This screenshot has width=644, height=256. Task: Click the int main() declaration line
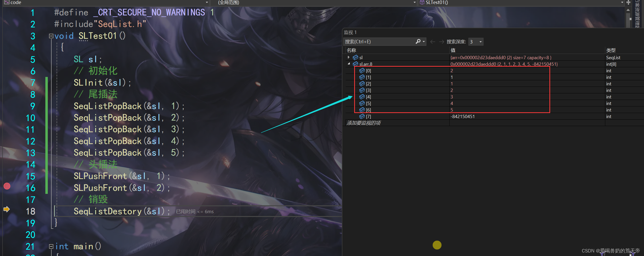(x=78, y=246)
